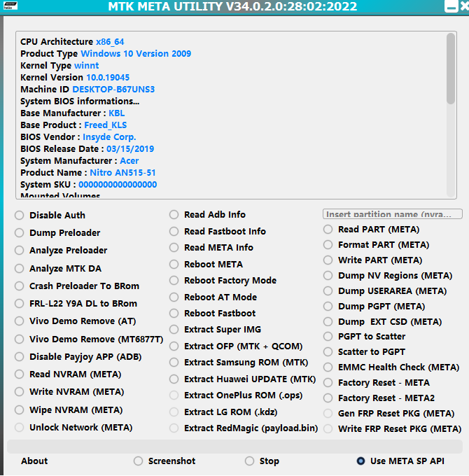Image resolution: width=469 pixels, height=476 pixels.
Task: Open the About link
Action: pos(34,461)
